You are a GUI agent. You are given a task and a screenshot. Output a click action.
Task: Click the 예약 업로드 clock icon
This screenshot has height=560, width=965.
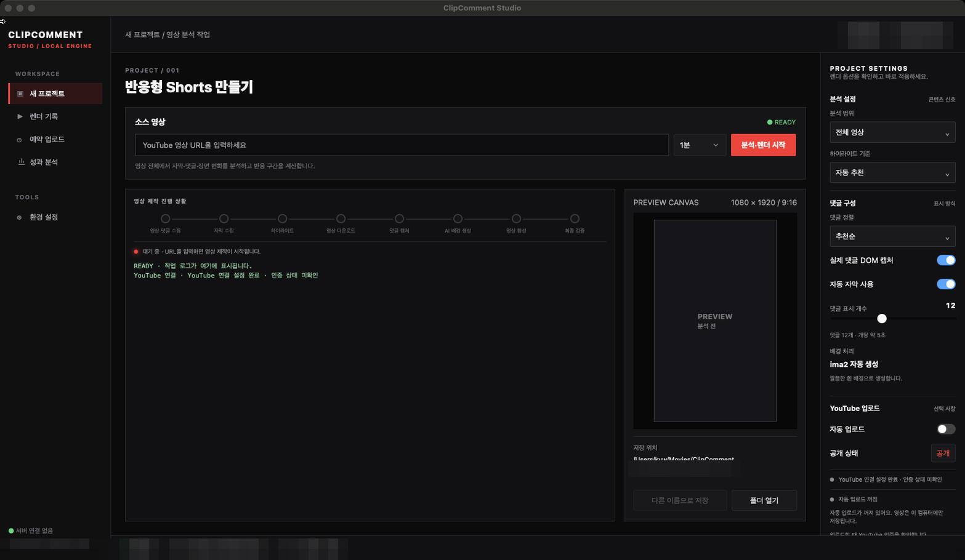pyautogui.click(x=20, y=140)
